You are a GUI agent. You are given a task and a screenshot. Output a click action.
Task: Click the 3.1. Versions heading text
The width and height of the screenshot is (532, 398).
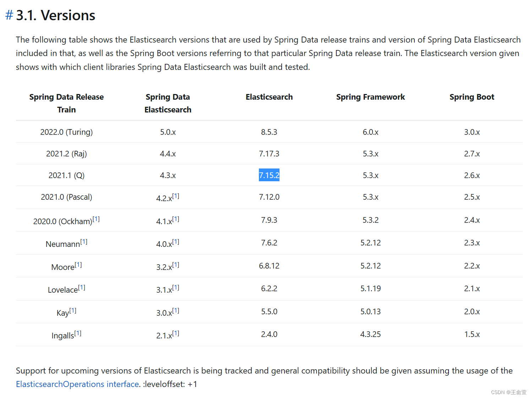click(56, 15)
